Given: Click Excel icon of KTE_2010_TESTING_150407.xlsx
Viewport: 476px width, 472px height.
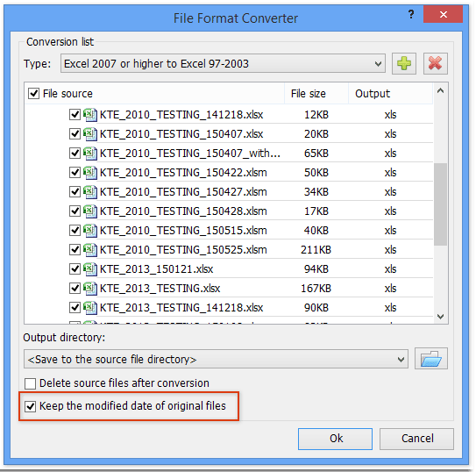Looking at the screenshot, I should (x=90, y=134).
